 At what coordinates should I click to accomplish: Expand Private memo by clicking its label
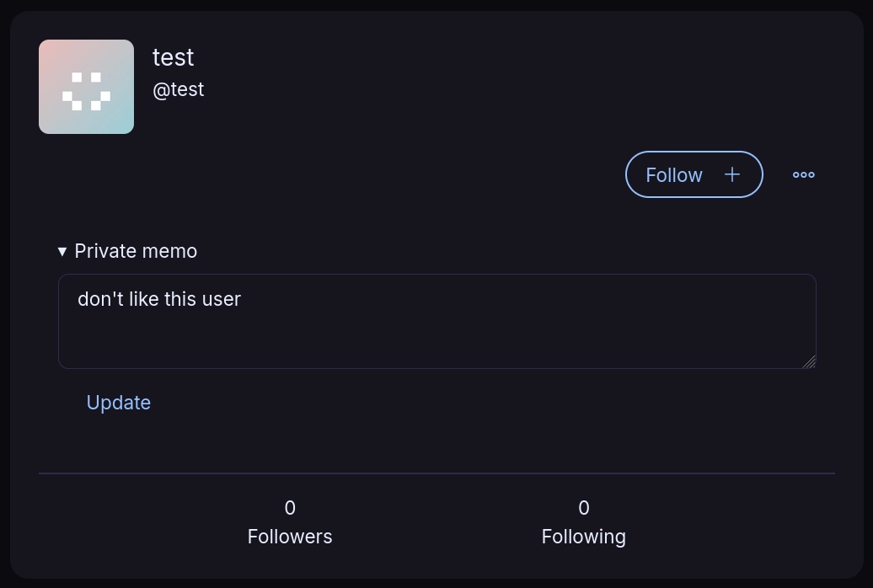click(x=136, y=251)
